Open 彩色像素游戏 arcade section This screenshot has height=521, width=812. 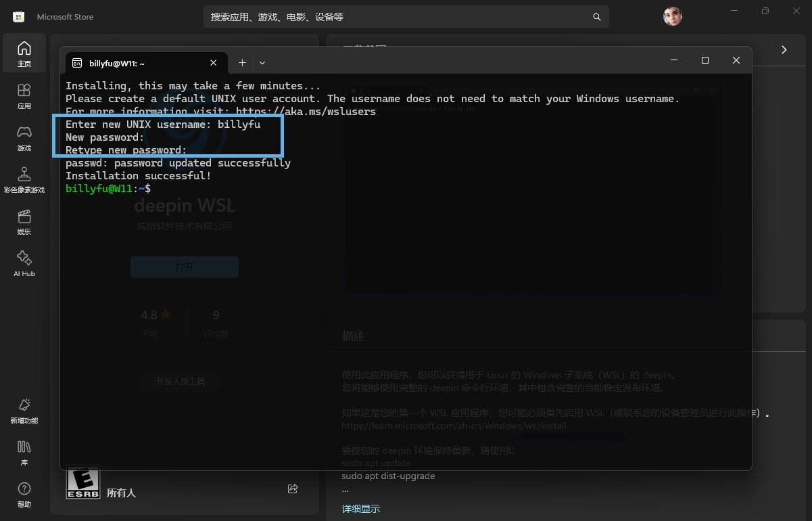(x=24, y=180)
